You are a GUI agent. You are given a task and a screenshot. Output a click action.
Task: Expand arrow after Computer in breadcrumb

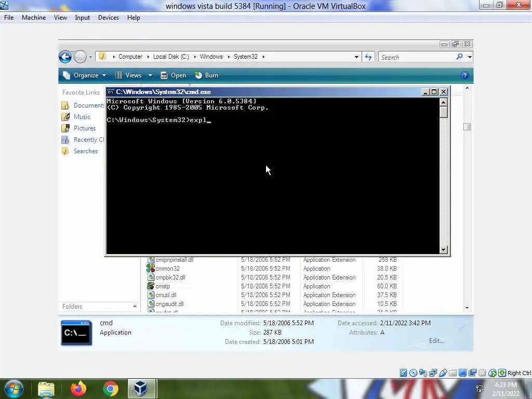pos(148,57)
